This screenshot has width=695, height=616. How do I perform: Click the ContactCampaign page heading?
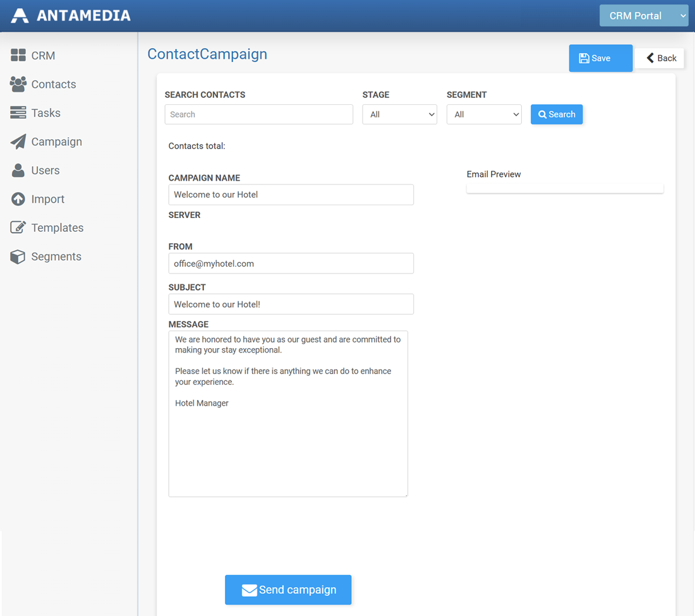pos(207,54)
